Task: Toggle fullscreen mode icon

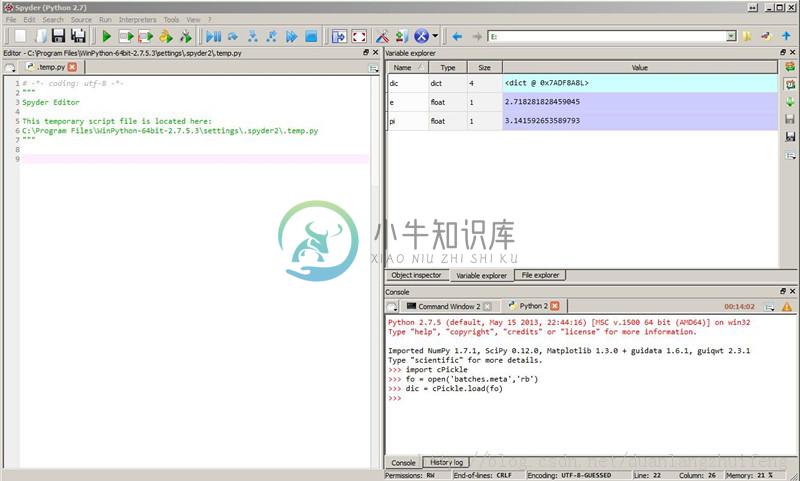Action: (359, 36)
